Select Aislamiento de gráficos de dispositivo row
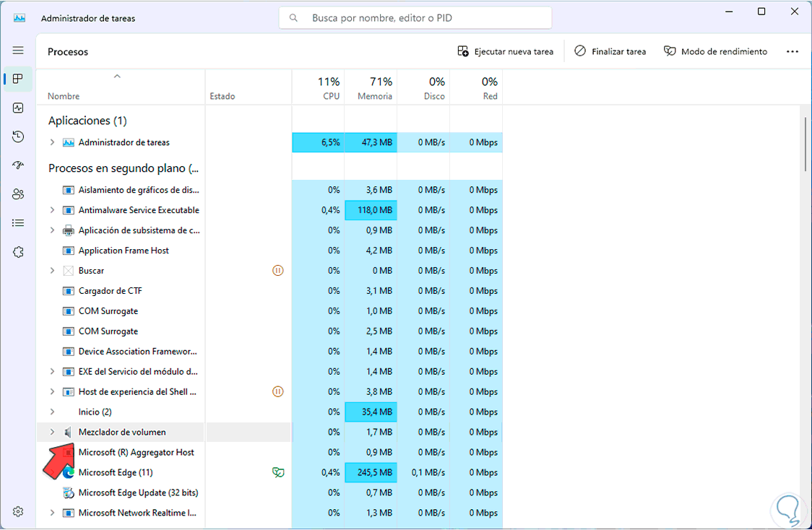Screen dimensions: 812x530 tap(269, 190)
